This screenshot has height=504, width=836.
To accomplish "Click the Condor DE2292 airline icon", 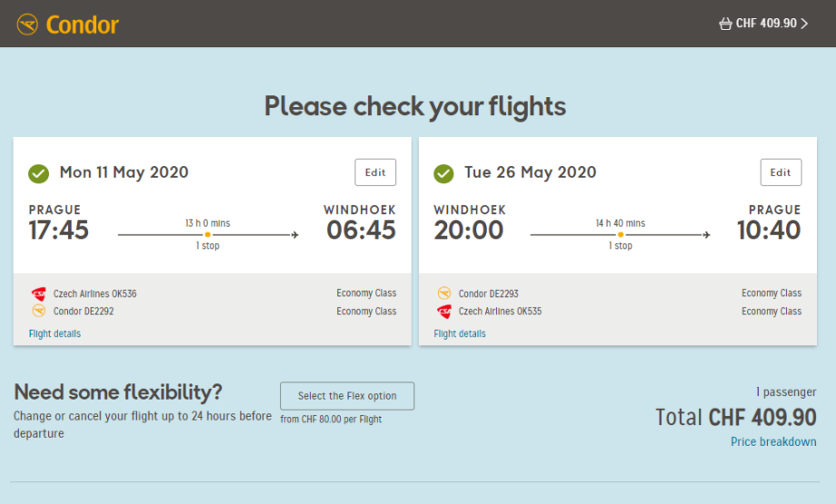I will (38, 311).
